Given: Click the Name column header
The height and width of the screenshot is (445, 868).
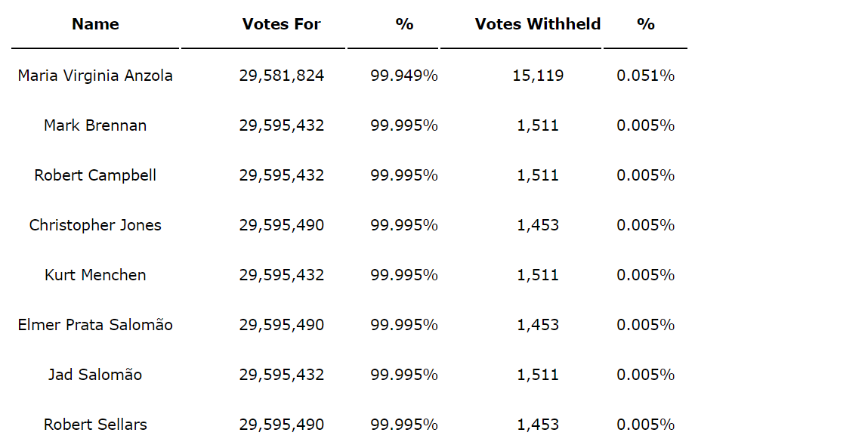Looking at the screenshot, I should coord(95,24).
